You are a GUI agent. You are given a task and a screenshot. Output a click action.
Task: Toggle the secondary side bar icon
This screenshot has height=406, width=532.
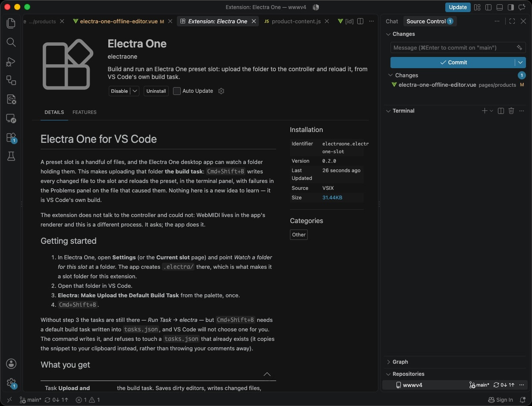[511, 7]
